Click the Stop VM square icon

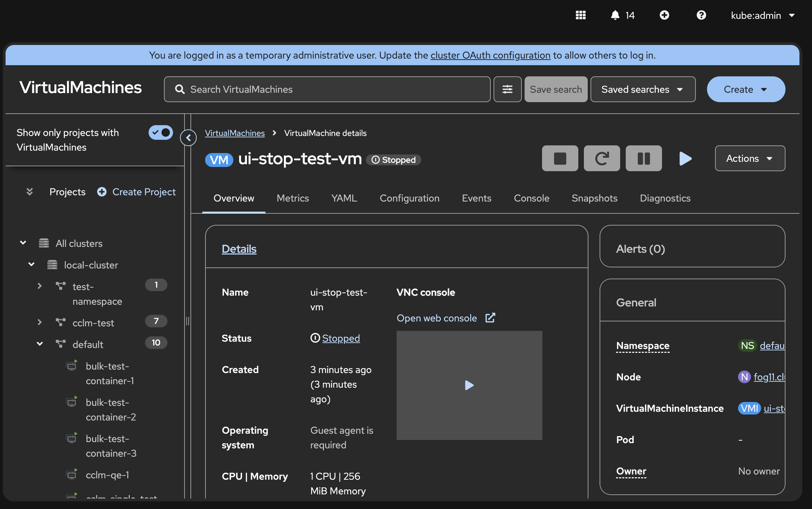click(x=560, y=159)
